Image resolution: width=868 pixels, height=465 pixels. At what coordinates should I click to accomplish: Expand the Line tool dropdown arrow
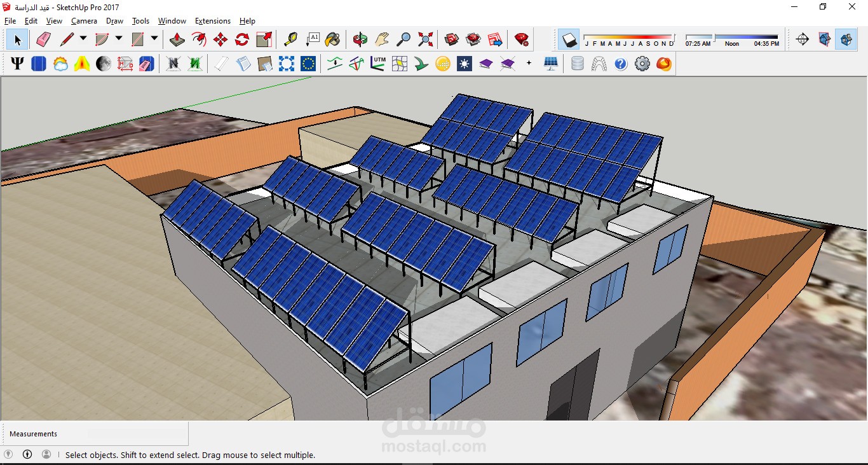click(83, 39)
